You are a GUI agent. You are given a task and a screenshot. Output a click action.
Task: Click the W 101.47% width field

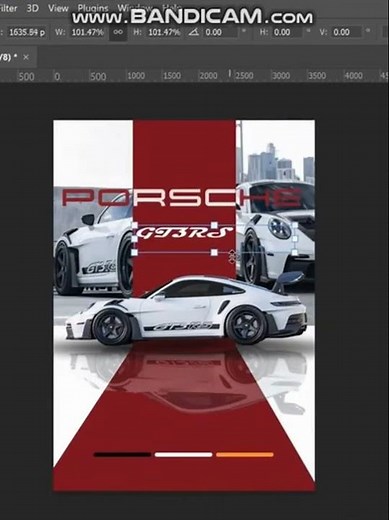(x=88, y=32)
